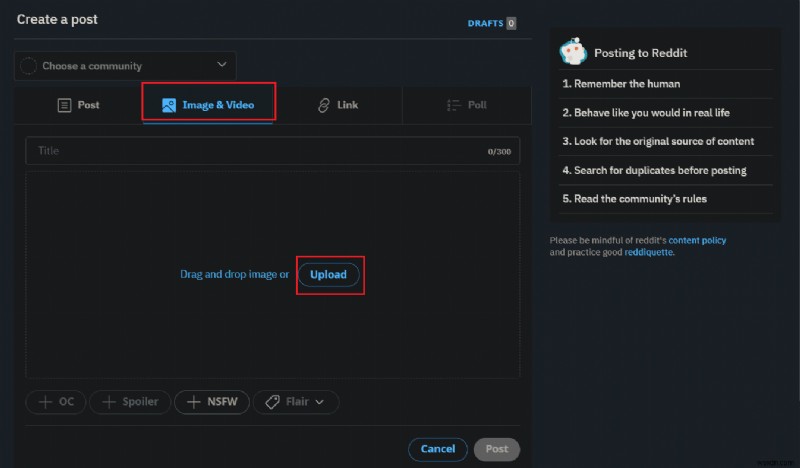Click the plus icon on NSFW button
800x468 pixels.
pyautogui.click(x=193, y=402)
